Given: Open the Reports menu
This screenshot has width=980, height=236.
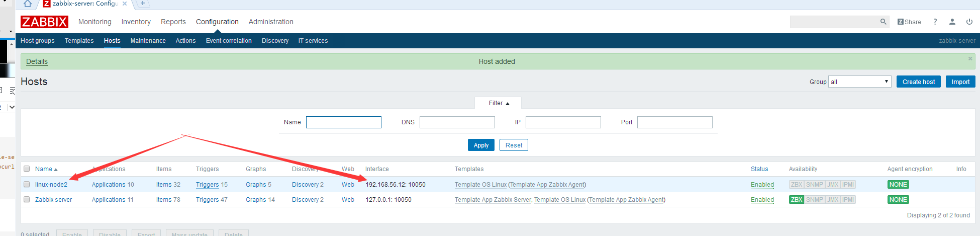Looking at the screenshot, I should [x=173, y=22].
